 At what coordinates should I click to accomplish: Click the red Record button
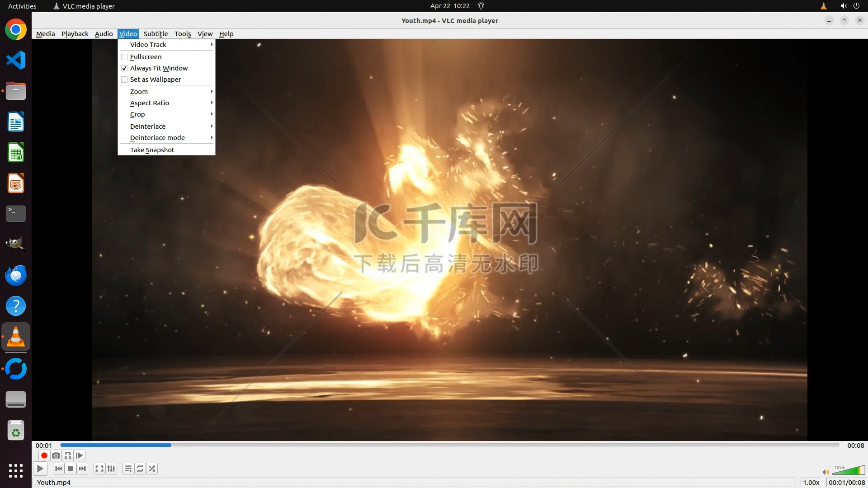click(44, 455)
